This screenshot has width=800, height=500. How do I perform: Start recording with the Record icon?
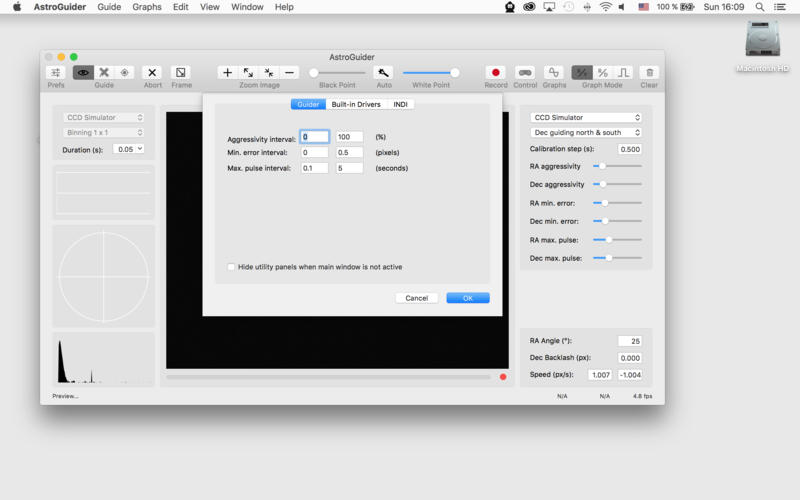pos(495,73)
